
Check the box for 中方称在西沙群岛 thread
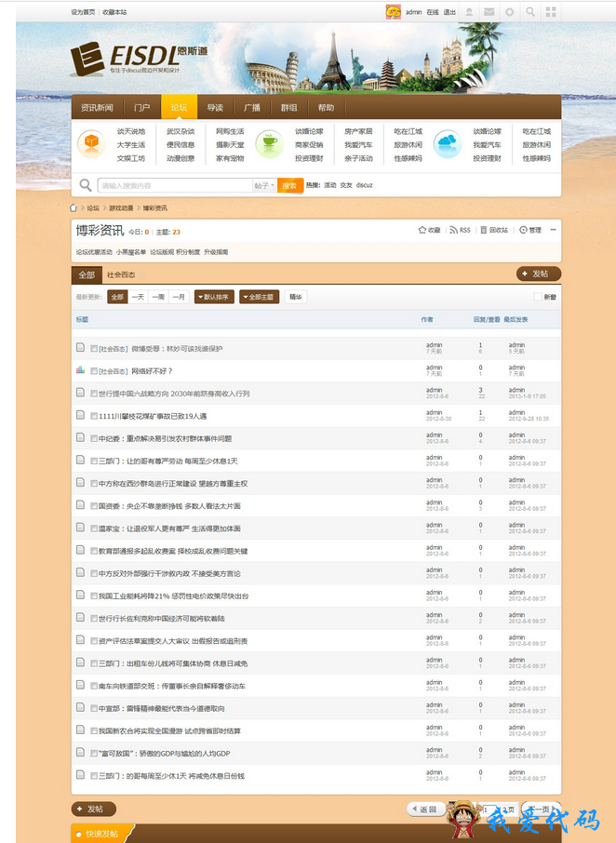[94, 483]
